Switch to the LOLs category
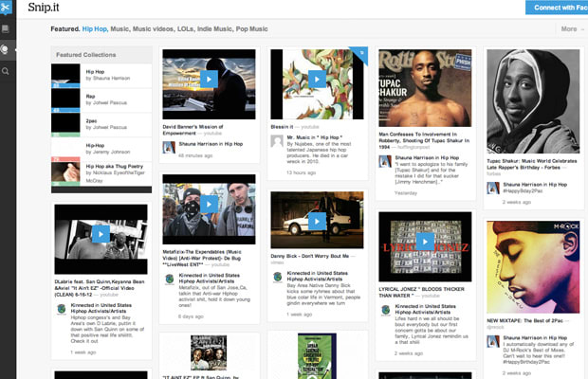 pos(185,28)
